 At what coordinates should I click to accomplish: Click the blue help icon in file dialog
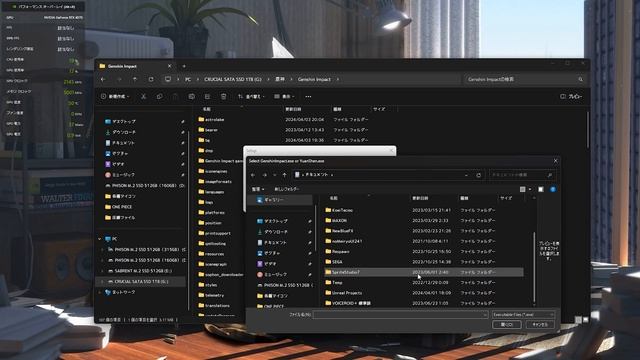pyautogui.click(x=553, y=189)
